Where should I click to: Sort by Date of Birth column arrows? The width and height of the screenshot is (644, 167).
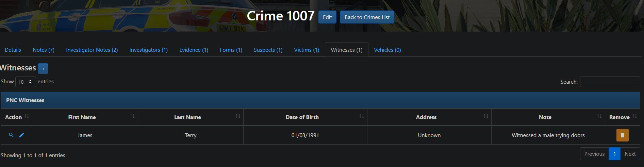click(x=361, y=117)
